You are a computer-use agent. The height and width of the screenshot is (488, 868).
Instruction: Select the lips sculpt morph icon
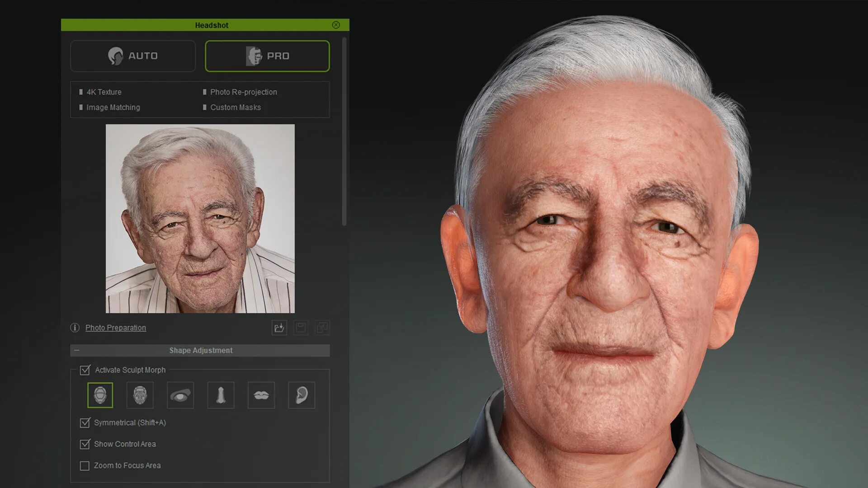pos(261,395)
